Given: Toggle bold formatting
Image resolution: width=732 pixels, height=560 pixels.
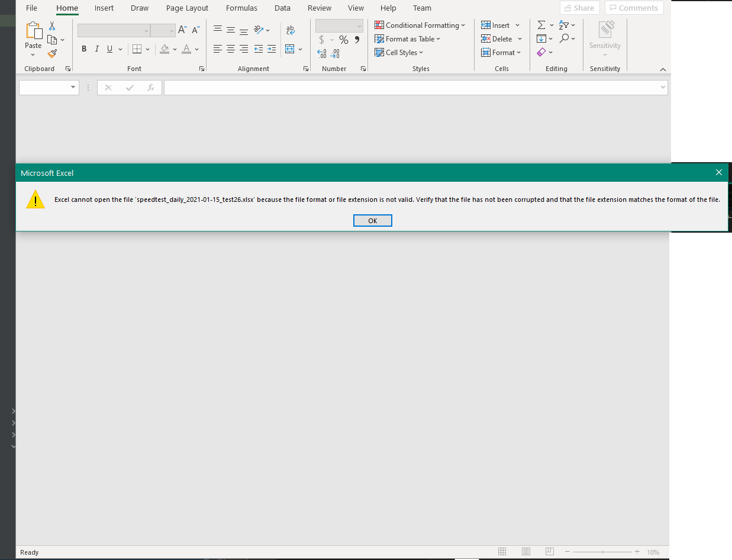Looking at the screenshot, I should click(x=84, y=49).
